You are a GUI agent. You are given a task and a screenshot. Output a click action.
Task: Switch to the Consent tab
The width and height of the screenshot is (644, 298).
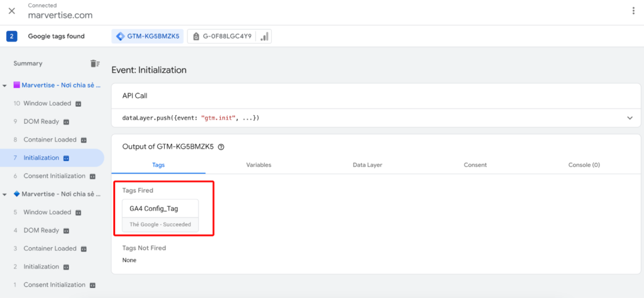[x=475, y=165]
